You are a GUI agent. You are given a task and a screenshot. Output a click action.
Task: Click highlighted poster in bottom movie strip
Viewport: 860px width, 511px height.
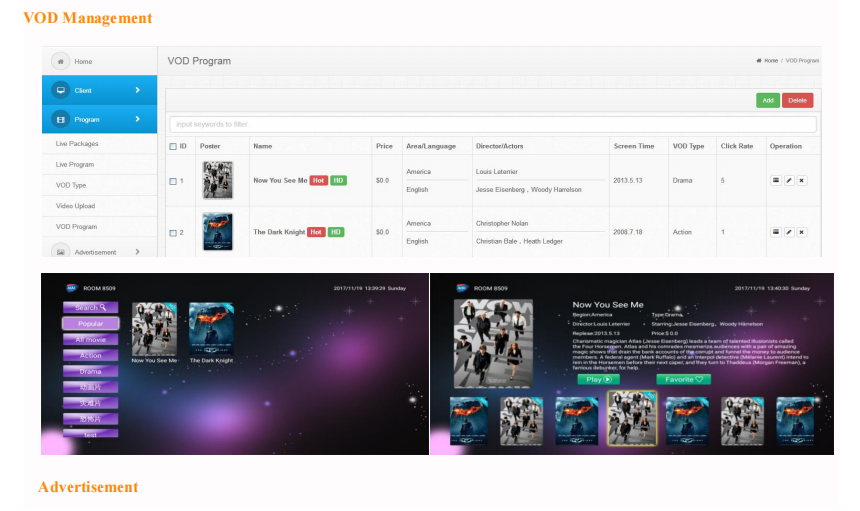(632, 418)
